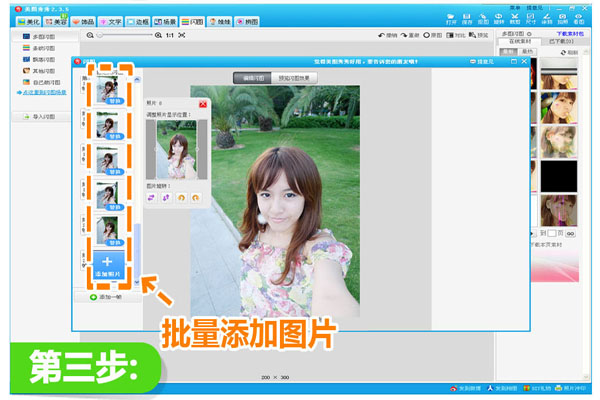The image size is (600, 400).
Task: Switch to the 美容 tab
Action: click(x=56, y=22)
